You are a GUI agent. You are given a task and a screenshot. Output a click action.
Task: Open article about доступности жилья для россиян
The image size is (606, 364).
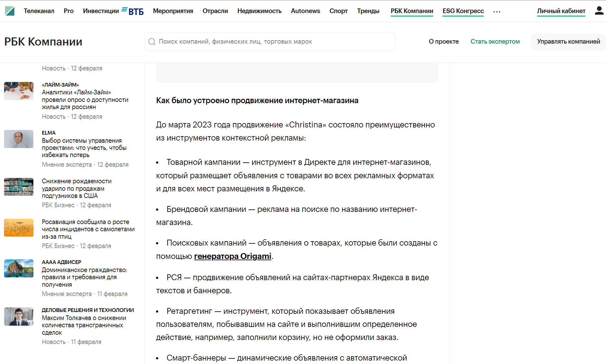coord(85,100)
